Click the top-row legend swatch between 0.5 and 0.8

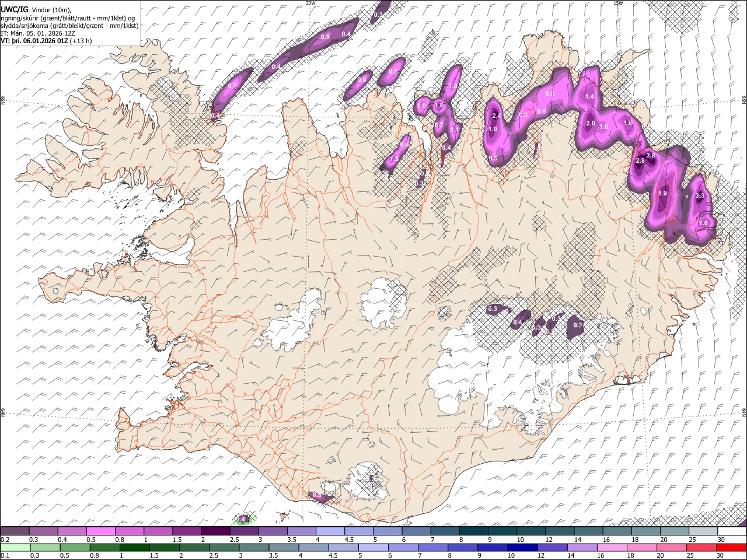point(101,531)
